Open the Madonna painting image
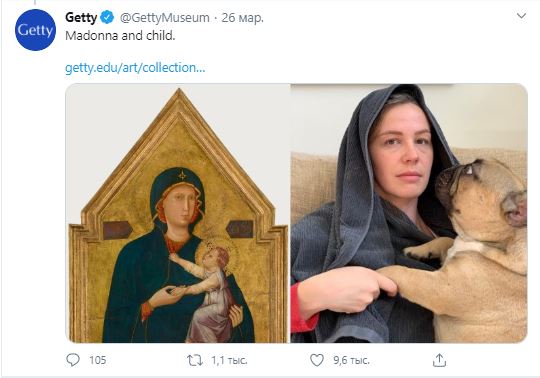The height and width of the screenshot is (378, 540). coord(178,213)
